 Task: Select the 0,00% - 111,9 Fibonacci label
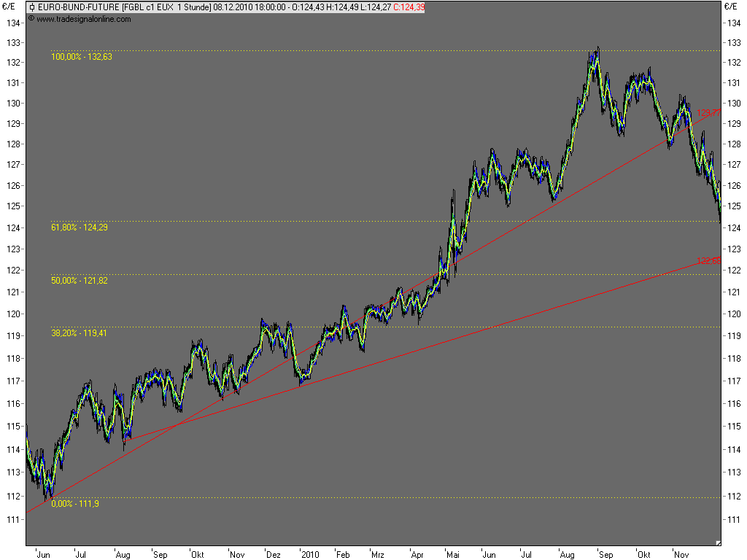coord(75,503)
